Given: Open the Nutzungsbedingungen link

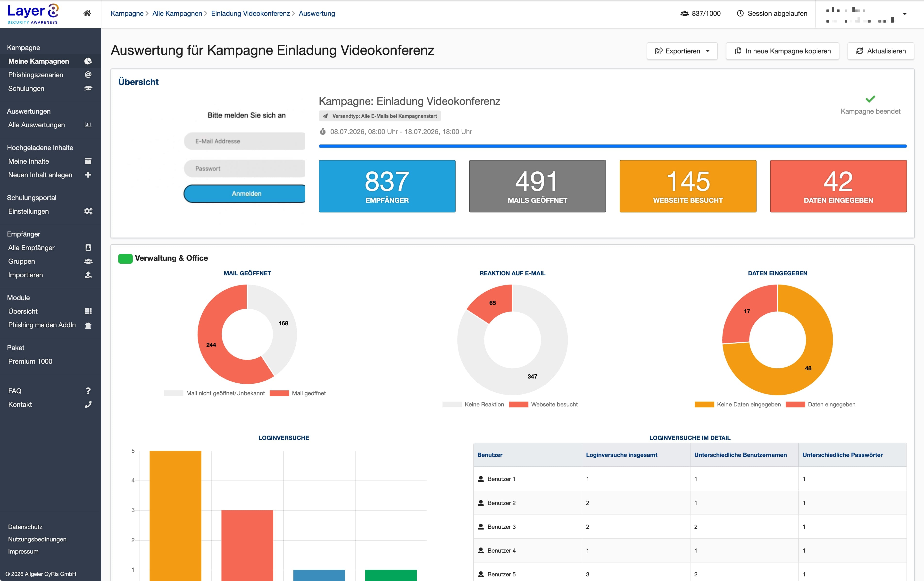Looking at the screenshot, I should (37, 539).
